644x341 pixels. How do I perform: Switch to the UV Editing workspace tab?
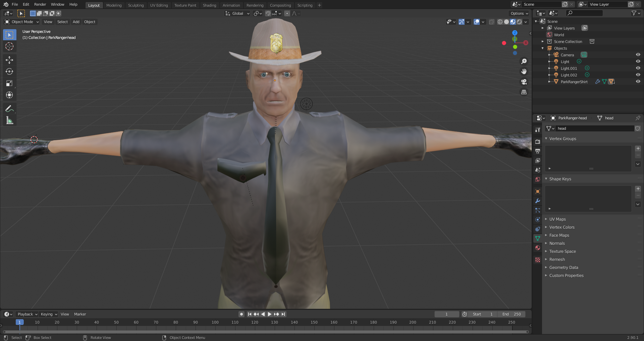(x=159, y=5)
